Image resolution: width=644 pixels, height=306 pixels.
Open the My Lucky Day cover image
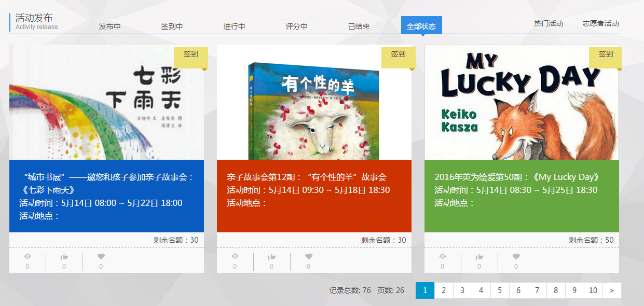[522, 102]
